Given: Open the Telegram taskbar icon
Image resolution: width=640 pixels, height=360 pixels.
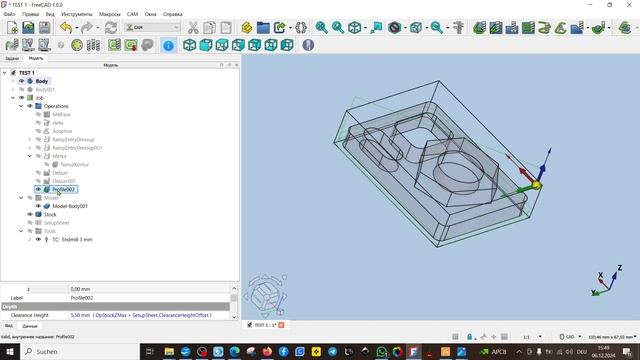Looking at the screenshot, I should 333,351.
